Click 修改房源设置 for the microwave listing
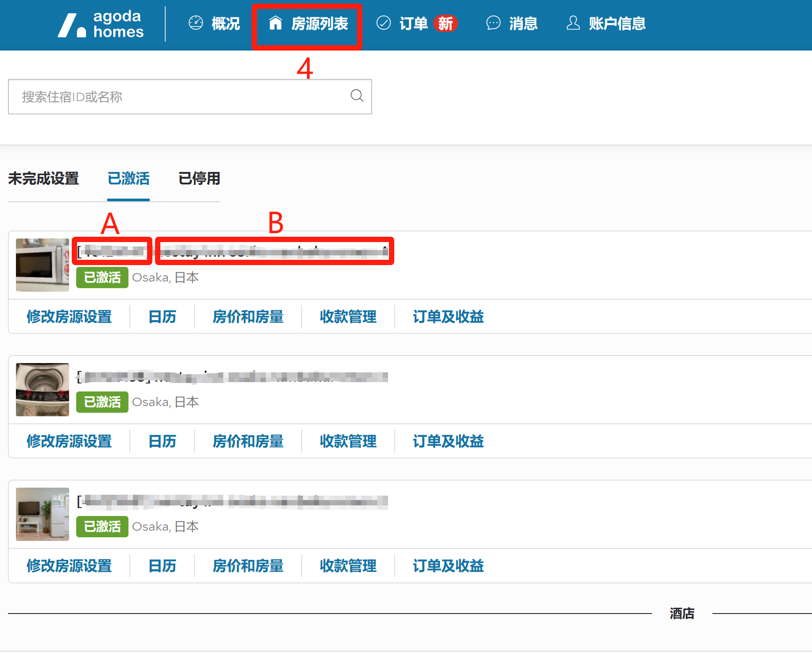The width and height of the screenshot is (812, 653). (69, 317)
